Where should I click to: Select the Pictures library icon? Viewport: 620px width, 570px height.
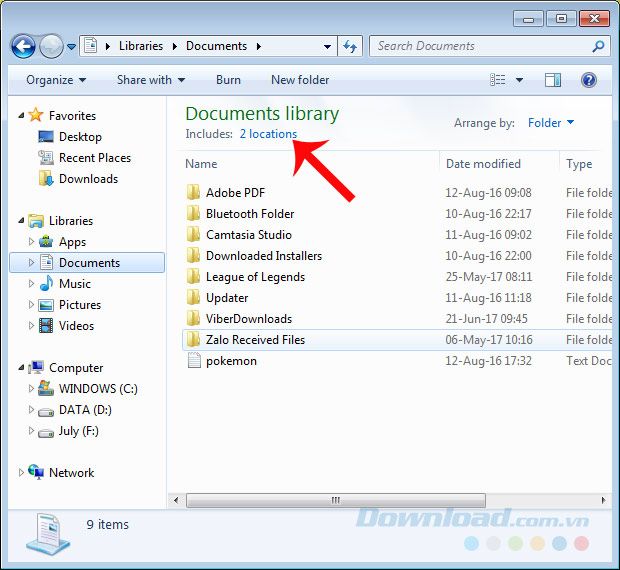coord(46,305)
